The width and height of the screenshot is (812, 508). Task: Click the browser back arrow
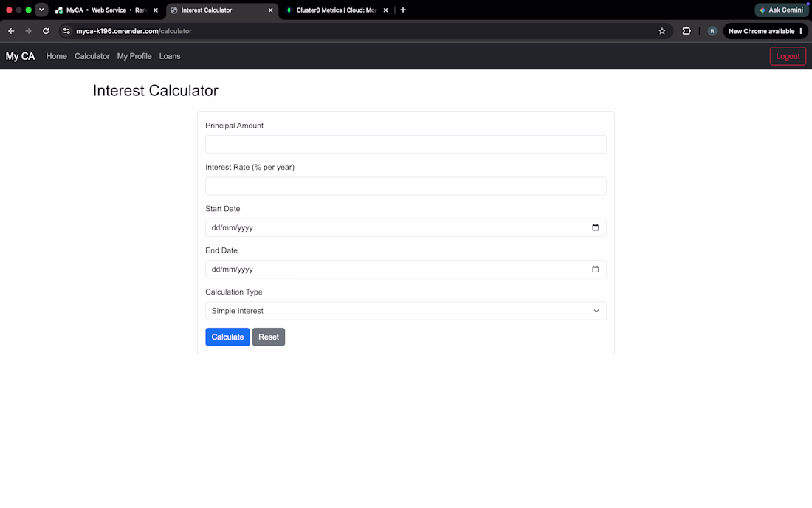pyautogui.click(x=11, y=31)
